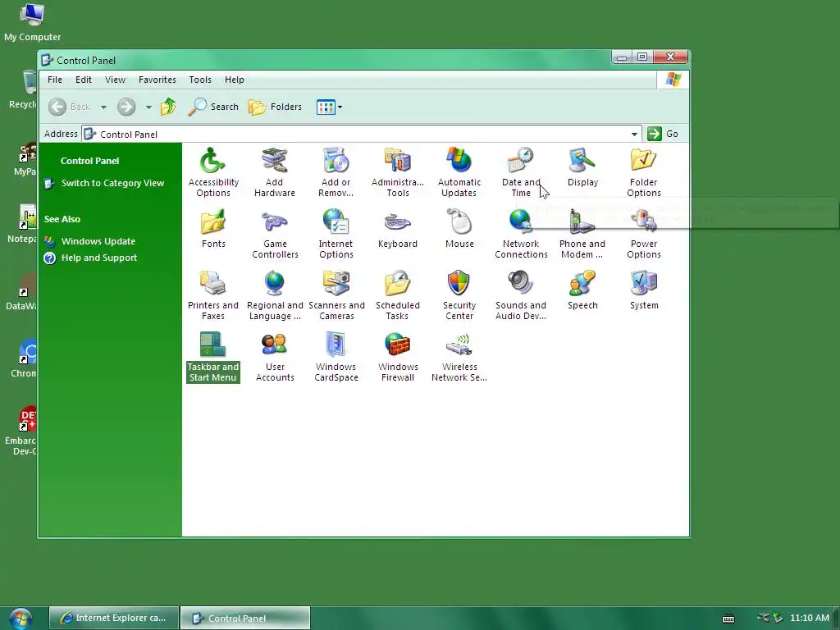Go up one folder level
This screenshot has height=630, width=840.
(x=168, y=107)
